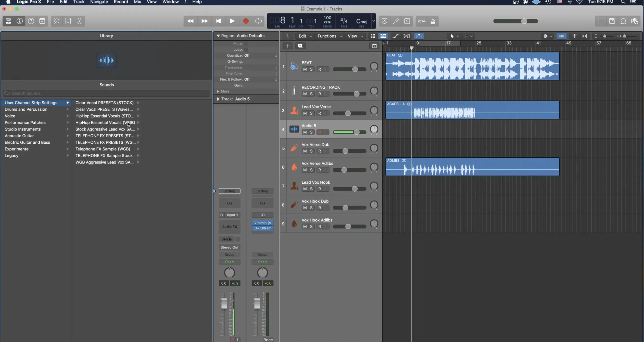Open the Edit dropdown in Tracks area
Screen dimensions: 644x342
(x=305, y=36)
